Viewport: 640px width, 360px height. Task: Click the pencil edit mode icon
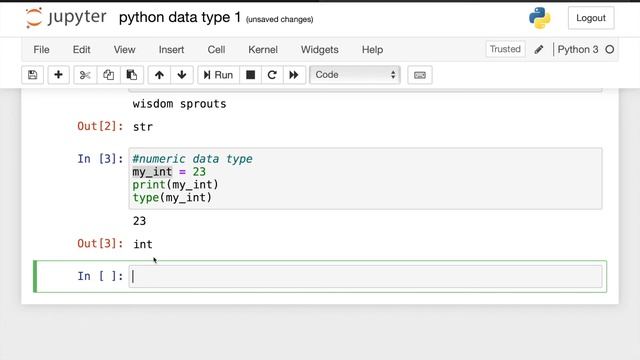click(x=539, y=49)
